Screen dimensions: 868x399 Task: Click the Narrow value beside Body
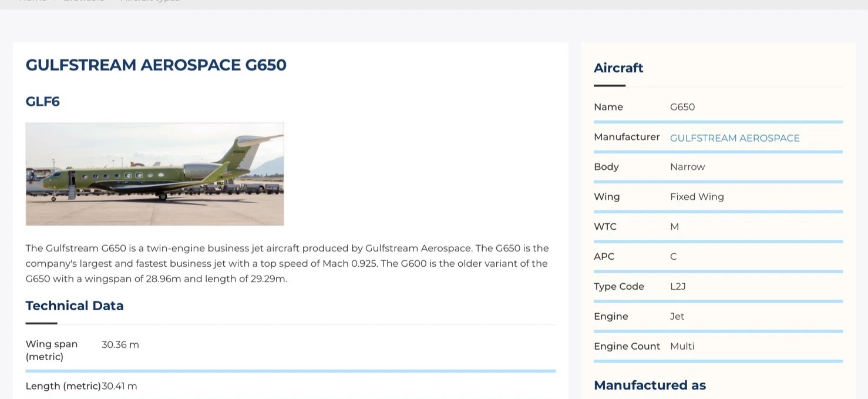click(687, 167)
